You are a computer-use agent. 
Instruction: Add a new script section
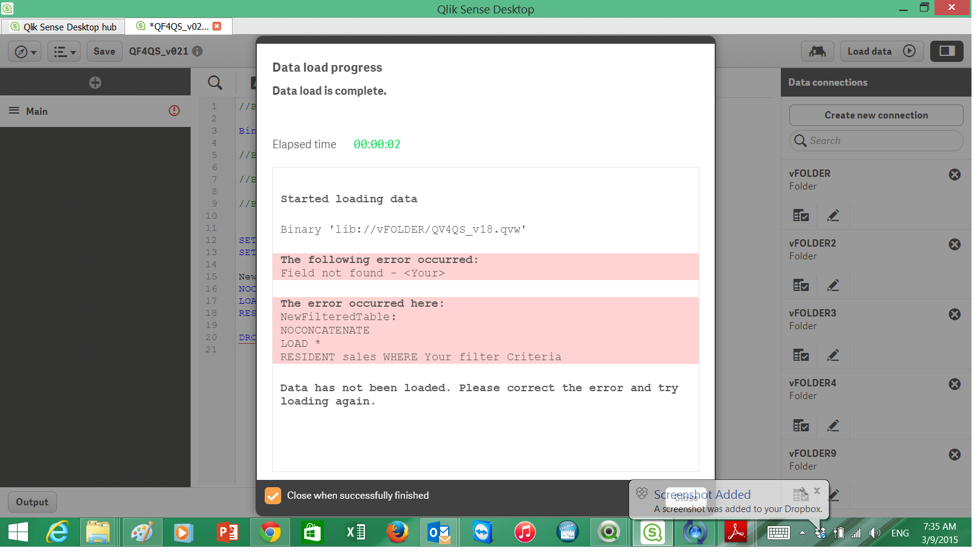coord(96,83)
